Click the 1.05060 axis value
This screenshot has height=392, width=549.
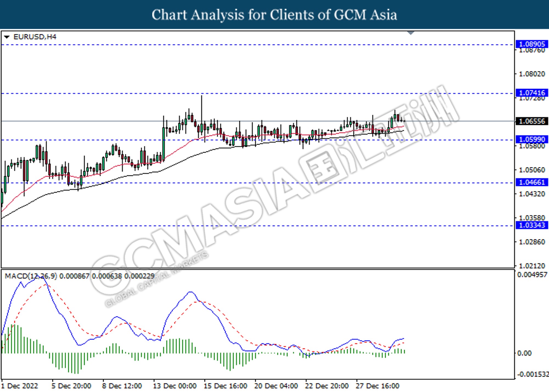[x=532, y=170]
